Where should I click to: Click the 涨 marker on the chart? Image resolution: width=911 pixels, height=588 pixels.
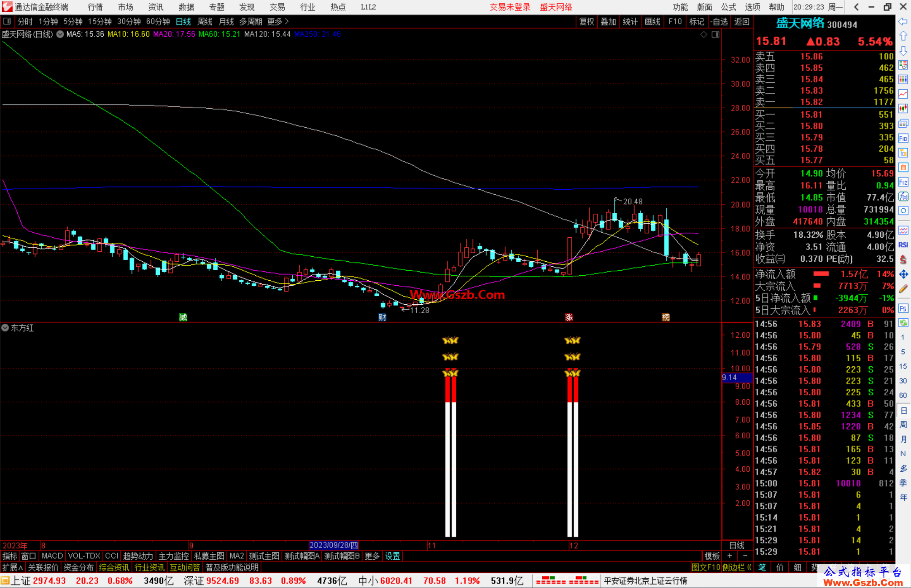point(569,317)
